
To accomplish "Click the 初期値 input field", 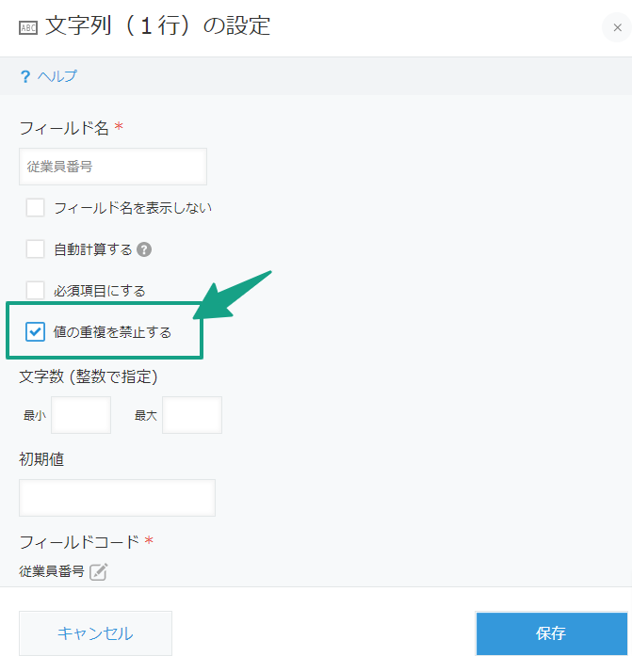I will tap(117, 498).
